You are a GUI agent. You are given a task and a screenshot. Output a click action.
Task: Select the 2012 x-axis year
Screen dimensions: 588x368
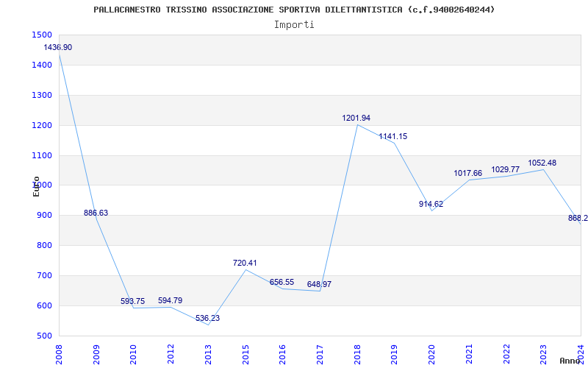171,354
